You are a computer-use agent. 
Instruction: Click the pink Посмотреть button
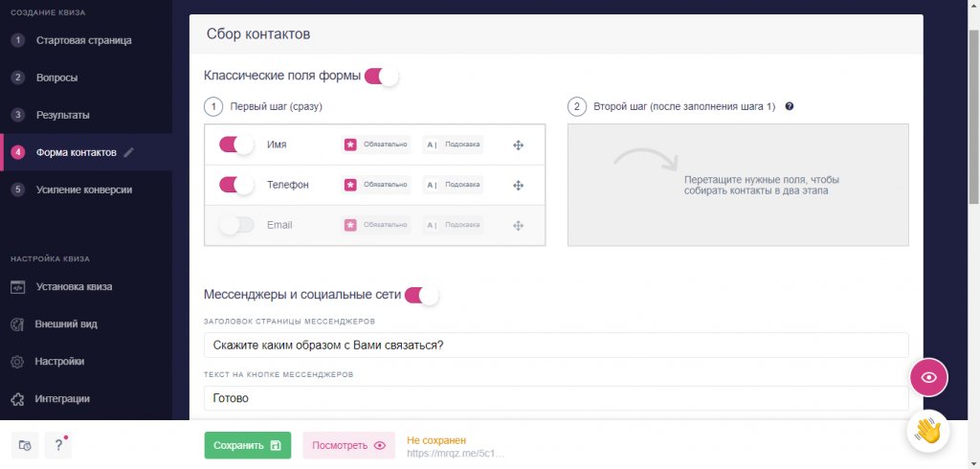coord(348,445)
